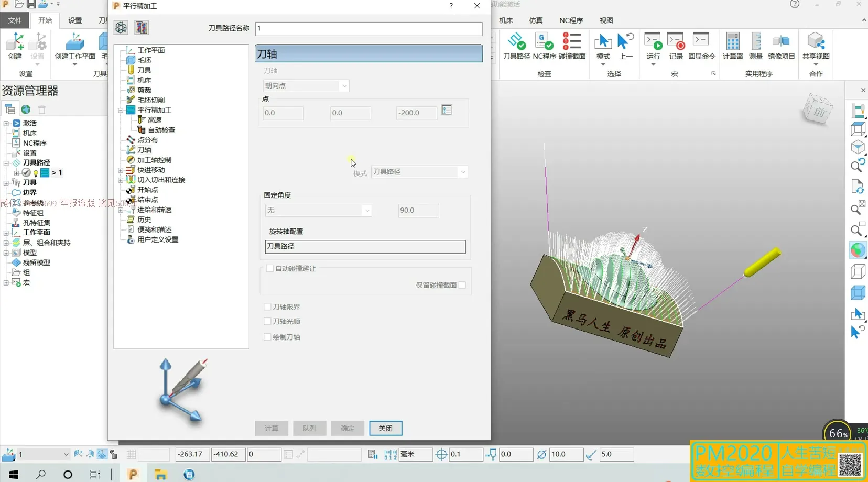The width and height of the screenshot is (868, 482).
Task: Click the shaded view sphere icon
Action: coord(858,250)
